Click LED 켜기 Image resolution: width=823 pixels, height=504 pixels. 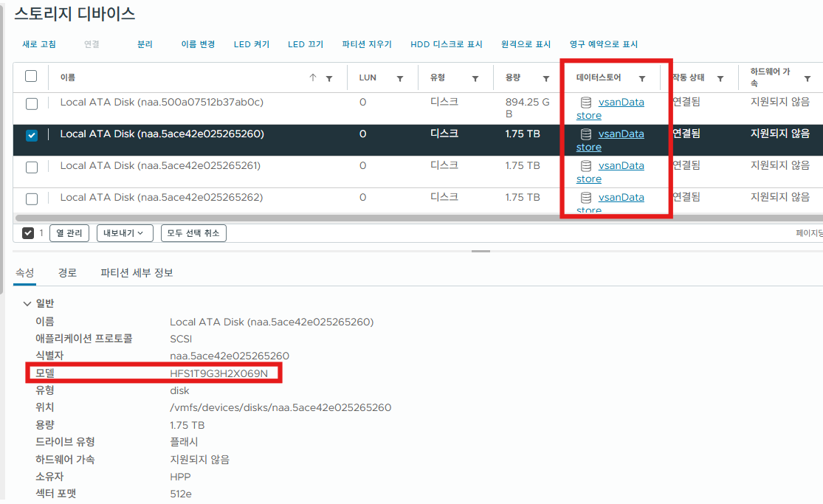click(252, 44)
